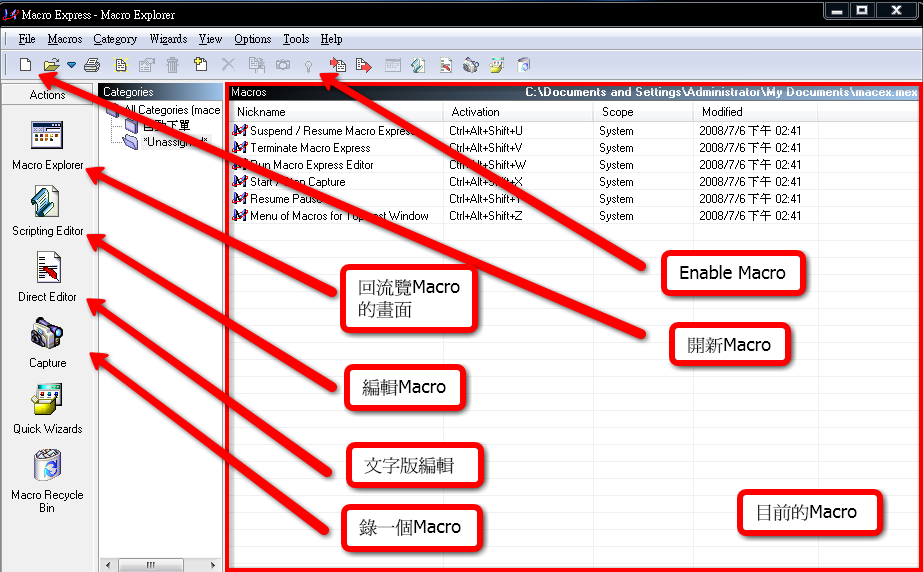The width and height of the screenshot is (923, 572).
Task: Select Run Macro Express Editor macro
Action: [x=311, y=165]
